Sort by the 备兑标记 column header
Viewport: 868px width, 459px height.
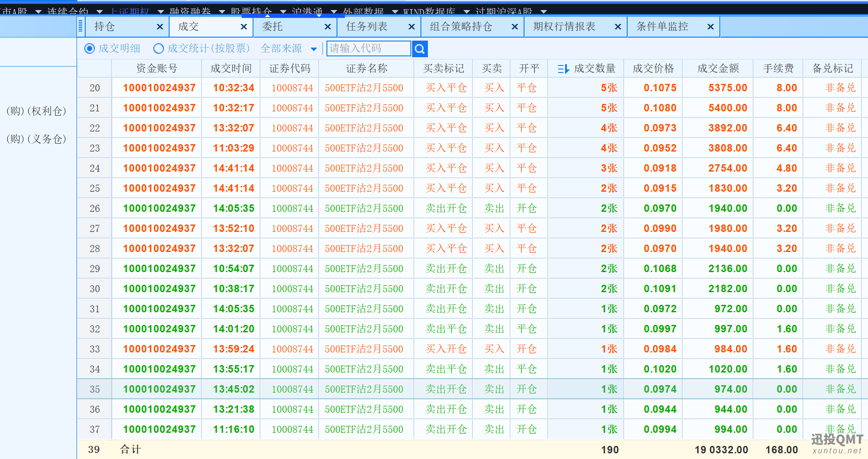(833, 69)
